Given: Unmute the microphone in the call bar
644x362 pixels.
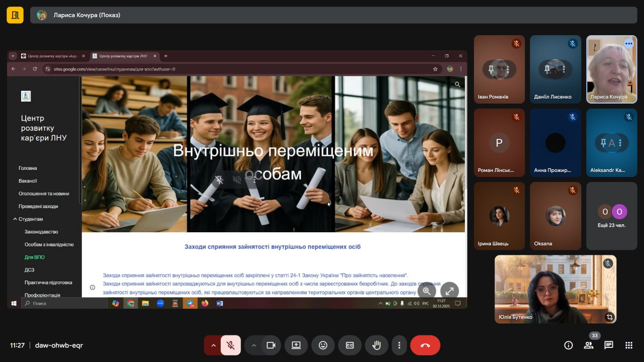Looking at the screenshot, I should coord(230,345).
